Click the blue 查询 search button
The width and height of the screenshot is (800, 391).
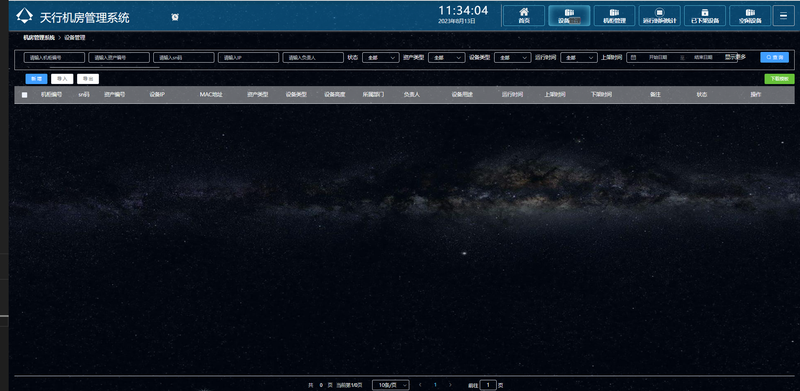(x=774, y=58)
